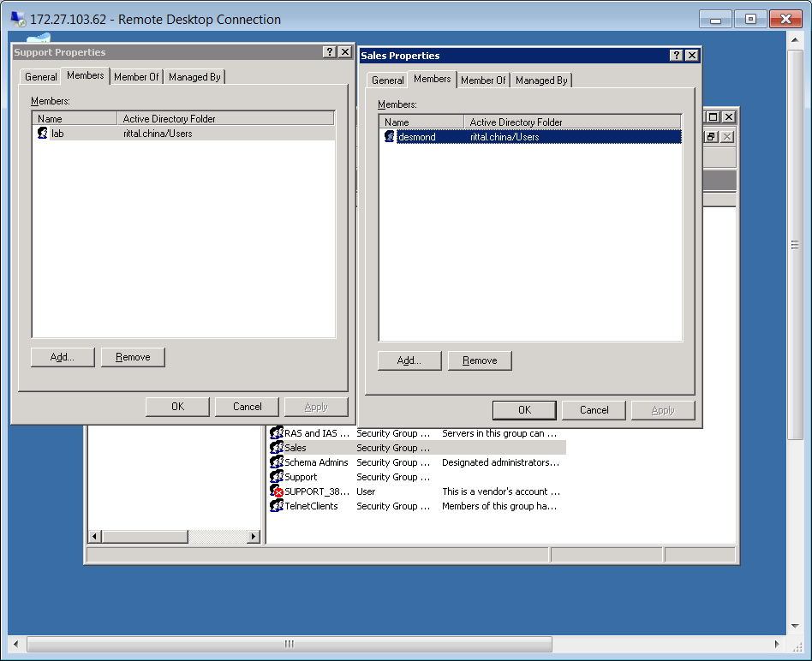The height and width of the screenshot is (661, 812).
Task: Click Remove button in Sales Properties
Action: pyautogui.click(x=480, y=360)
